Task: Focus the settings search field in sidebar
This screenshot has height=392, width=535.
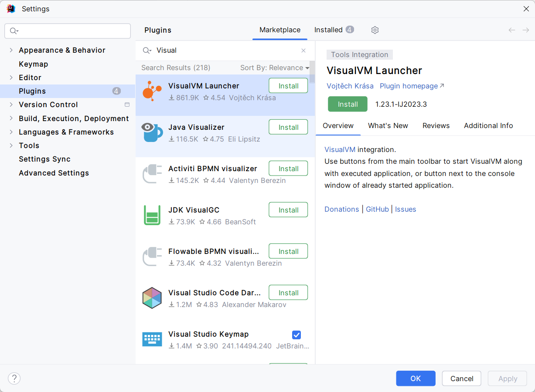Action: pyautogui.click(x=72, y=31)
